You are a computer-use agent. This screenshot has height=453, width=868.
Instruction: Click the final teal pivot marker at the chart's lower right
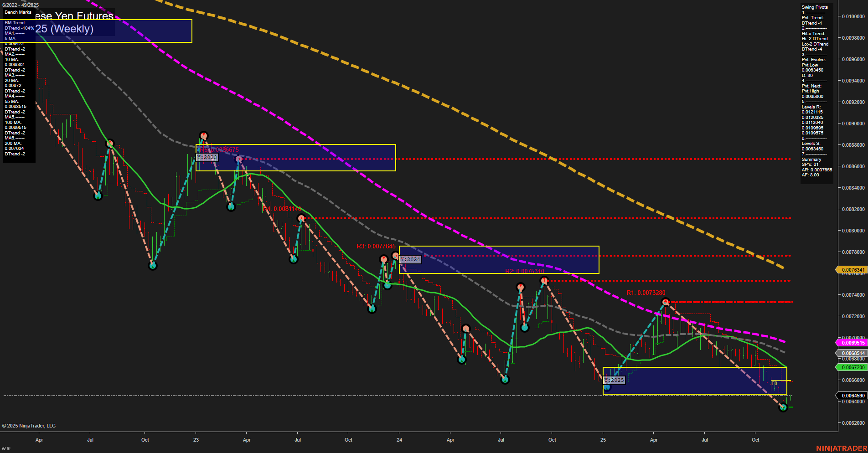coord(783,407)
